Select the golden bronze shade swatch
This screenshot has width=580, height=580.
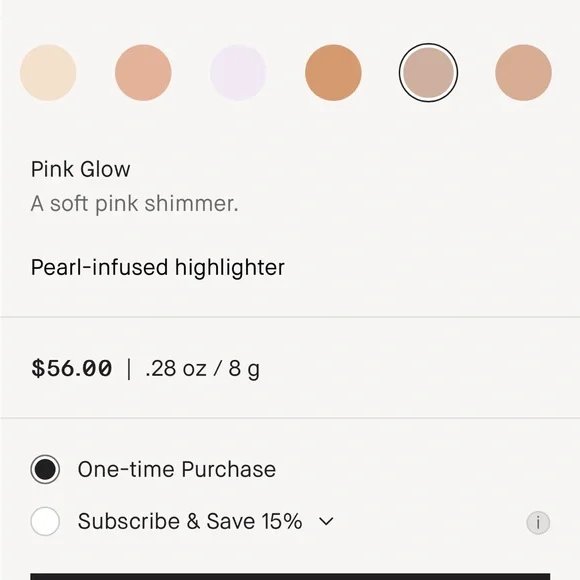click(333, 72)
